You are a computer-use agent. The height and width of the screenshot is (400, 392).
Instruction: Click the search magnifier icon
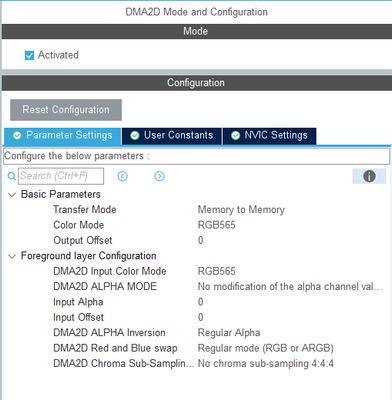pos(12,176)
